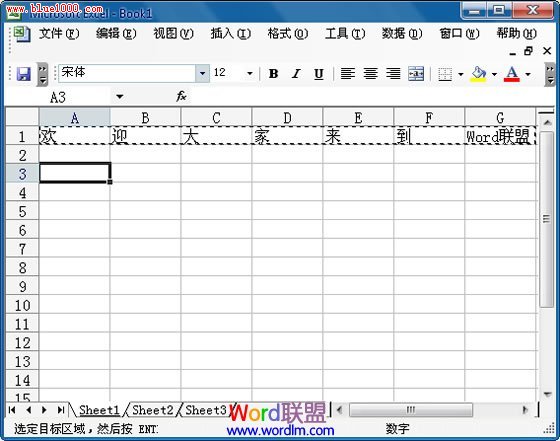The width and height of the screenshot is (560, 441).
Task: Open the 数据(D) menu
Action: tap(402, 34)
